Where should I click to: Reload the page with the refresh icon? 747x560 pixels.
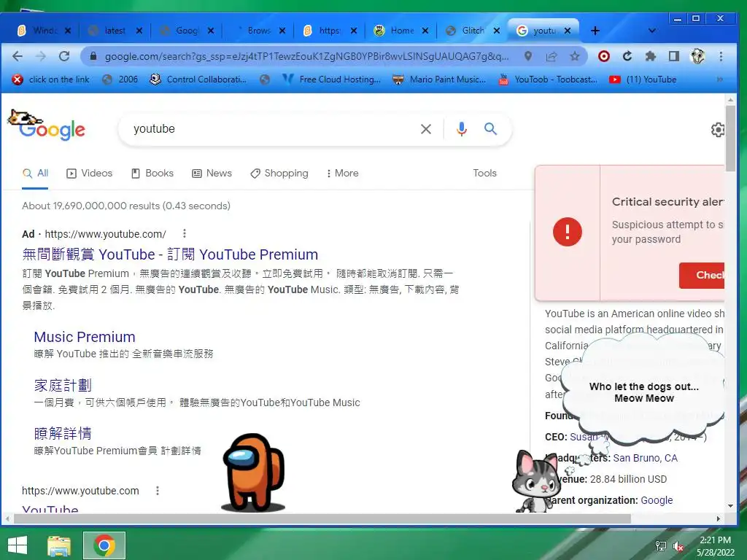pos(64,56)
